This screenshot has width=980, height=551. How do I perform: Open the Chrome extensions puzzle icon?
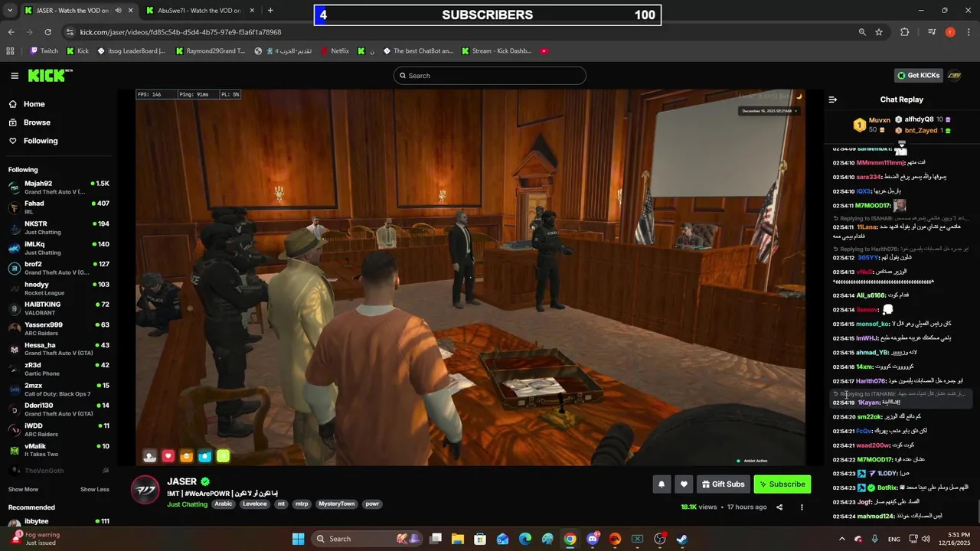point(905,32)
